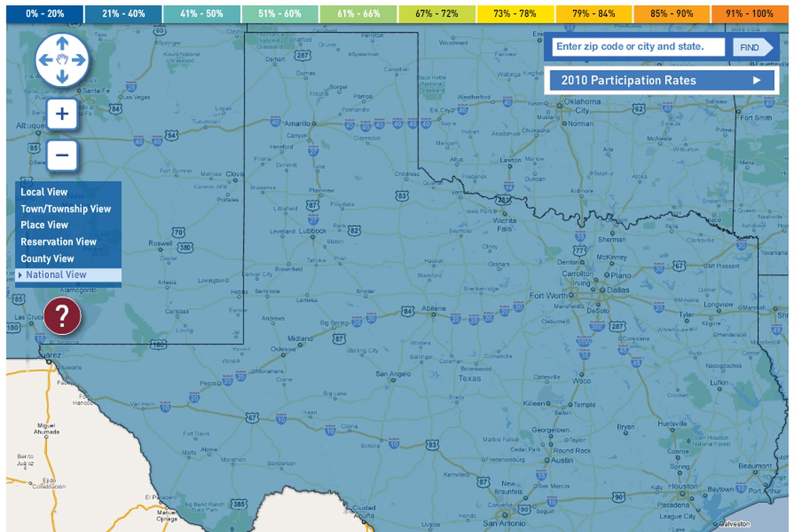Switch to County View

[x=46, y=258]
